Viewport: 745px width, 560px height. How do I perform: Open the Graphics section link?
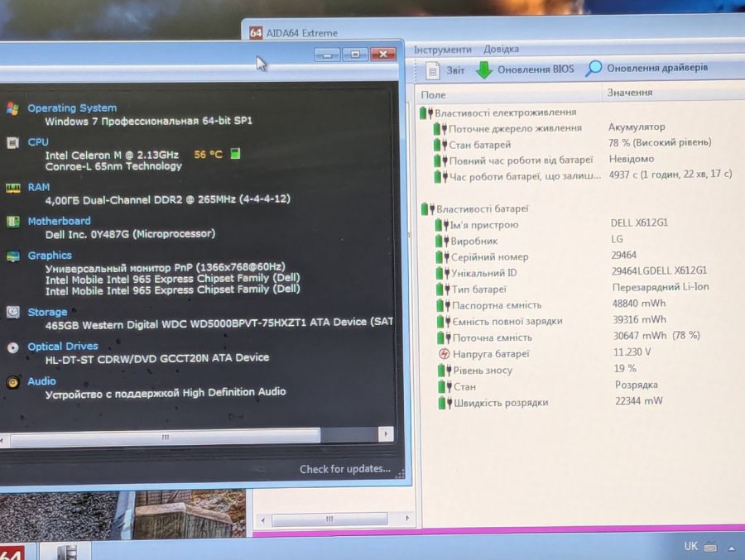click(50, 256)
